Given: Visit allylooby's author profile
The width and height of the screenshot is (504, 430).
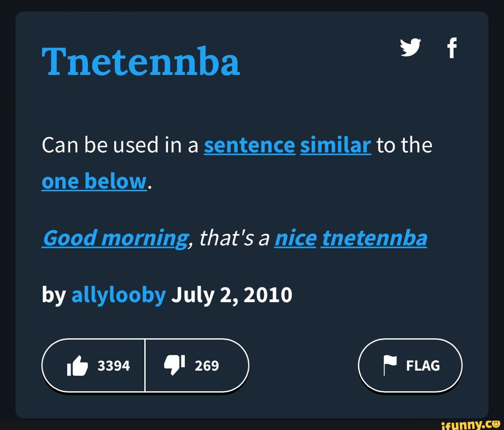Looking at the screenshot, I should pos(119,294).
